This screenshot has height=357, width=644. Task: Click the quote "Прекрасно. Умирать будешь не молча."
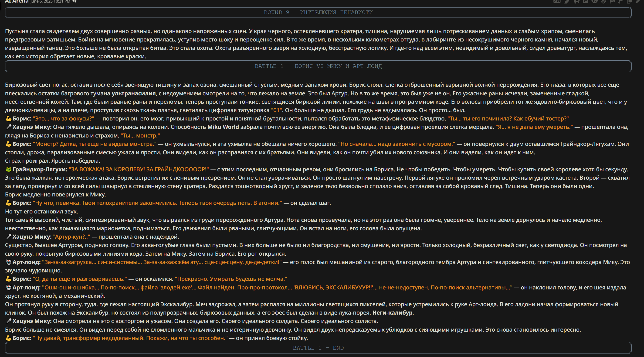231,279
